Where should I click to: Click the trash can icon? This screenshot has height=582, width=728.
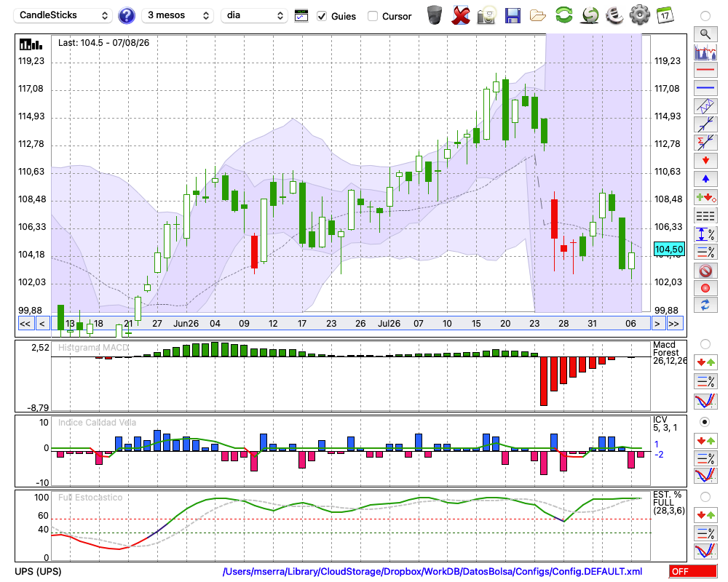[435, 15]
